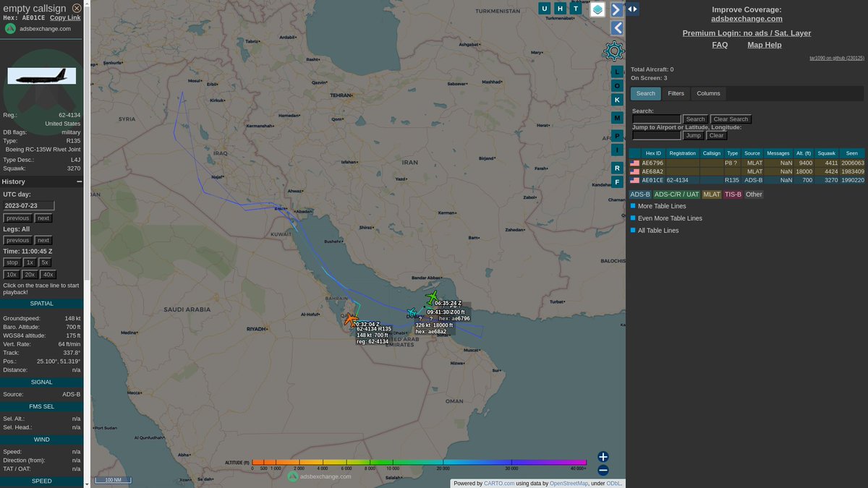Open the Map Help link
The image size is (868, 488).
(765, 45)
